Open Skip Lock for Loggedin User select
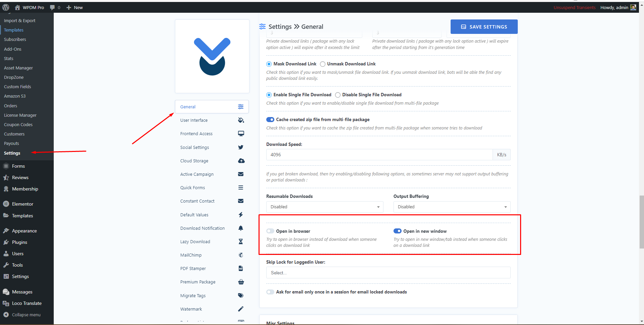Image resolution: width=644 pixels, height=325 pixels. (x=388, y=273)
